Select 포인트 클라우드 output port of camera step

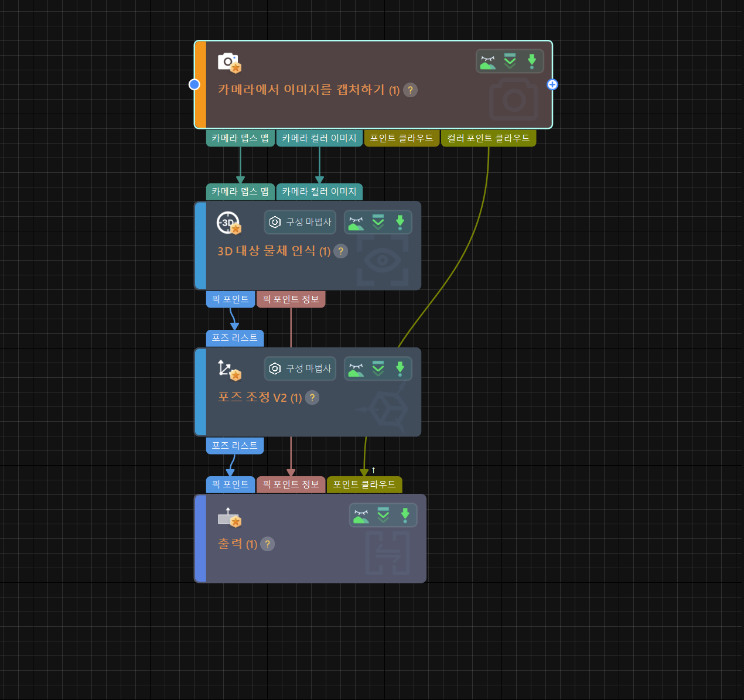point(401,138)
